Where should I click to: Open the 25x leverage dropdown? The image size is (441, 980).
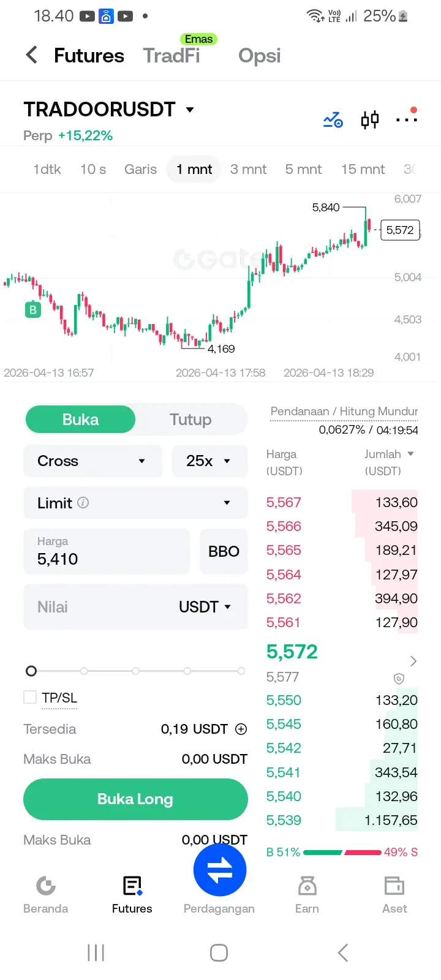[209, 461]
